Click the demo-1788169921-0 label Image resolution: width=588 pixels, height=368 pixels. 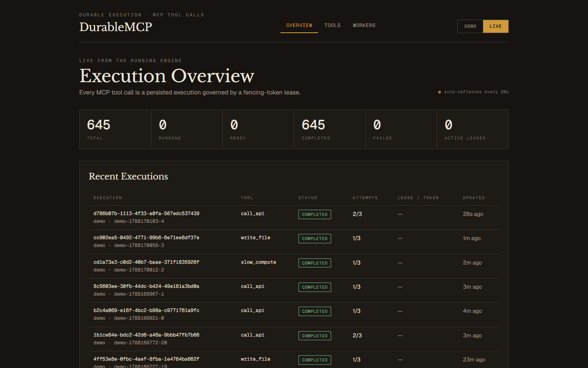pos(139,318)
